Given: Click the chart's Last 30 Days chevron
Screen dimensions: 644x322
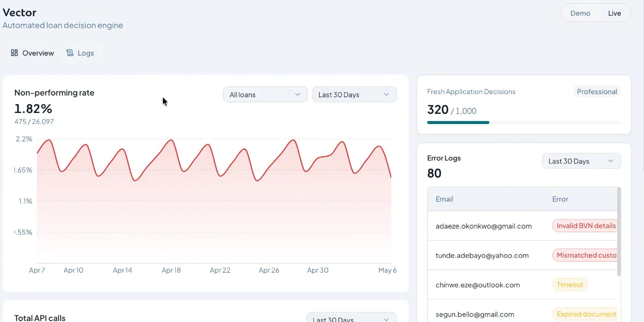Looking at the screenshot, I should coord(387,94).
